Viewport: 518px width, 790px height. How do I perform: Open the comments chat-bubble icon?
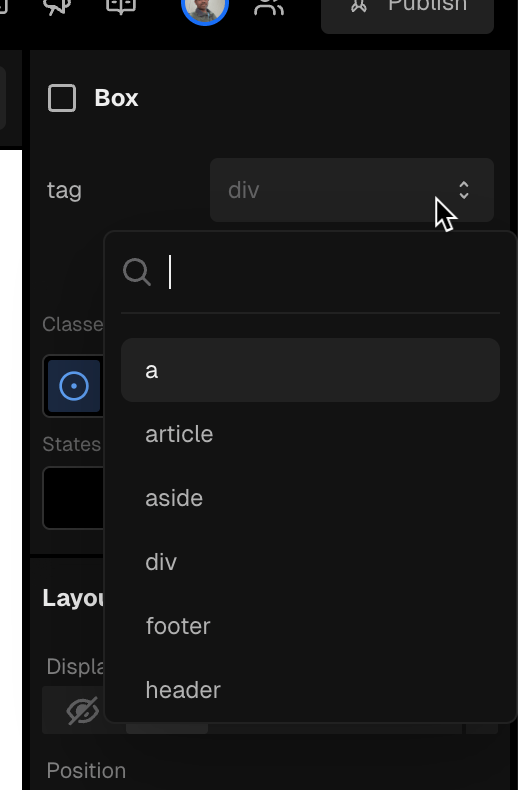[x=58, y=6]
